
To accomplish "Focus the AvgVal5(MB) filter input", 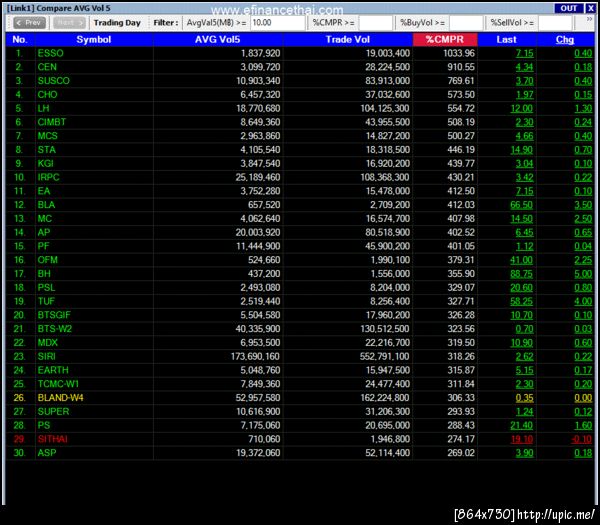I will pyautogui.click(x=277, y=23).
